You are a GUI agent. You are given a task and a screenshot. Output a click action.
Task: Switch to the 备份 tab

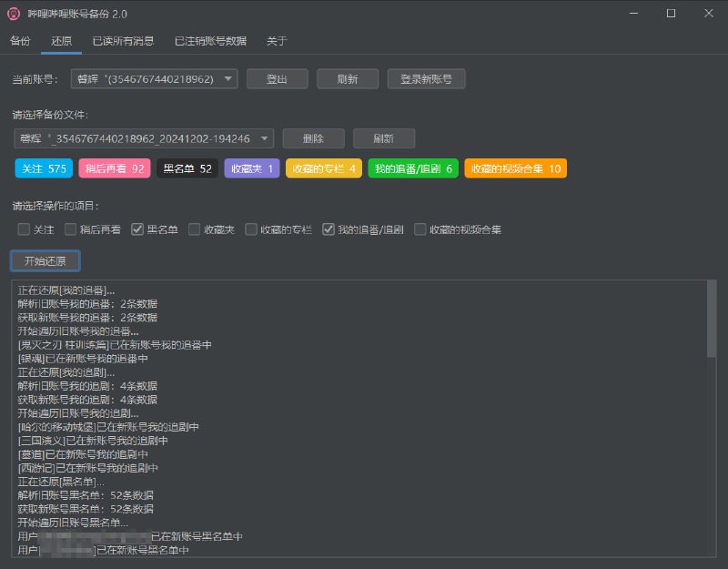point(19,41)
